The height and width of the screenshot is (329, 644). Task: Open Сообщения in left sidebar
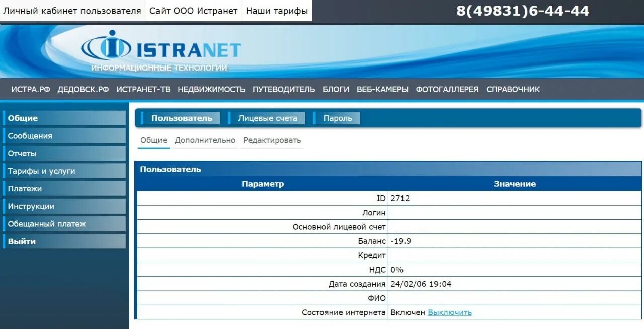tap(64, 136)
